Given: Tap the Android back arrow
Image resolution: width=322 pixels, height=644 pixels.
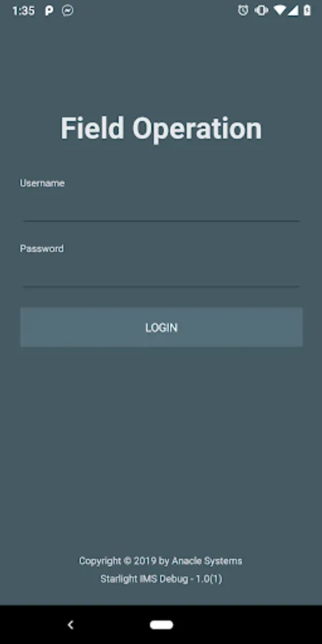Looking at the screenshot, I should pos(71,625).
